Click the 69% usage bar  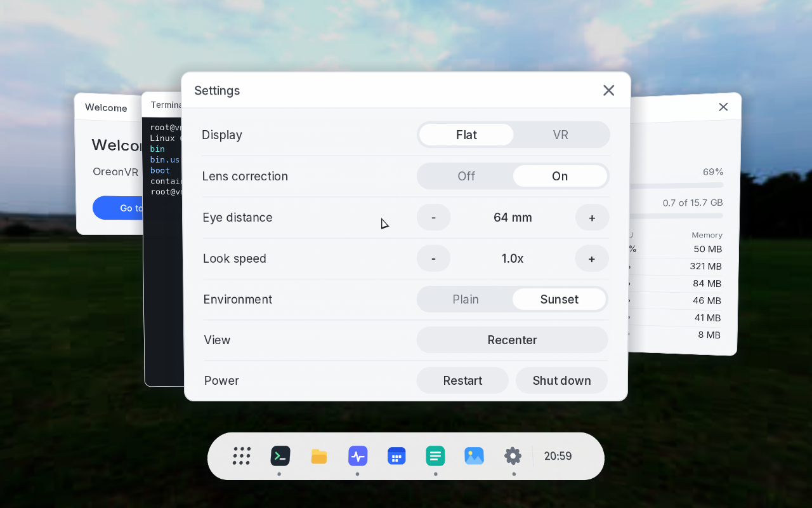676,185
